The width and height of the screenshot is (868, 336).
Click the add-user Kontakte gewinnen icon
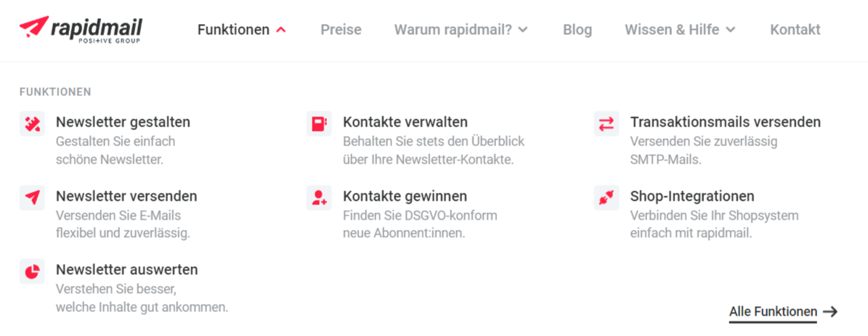click(x=320, y=198)
